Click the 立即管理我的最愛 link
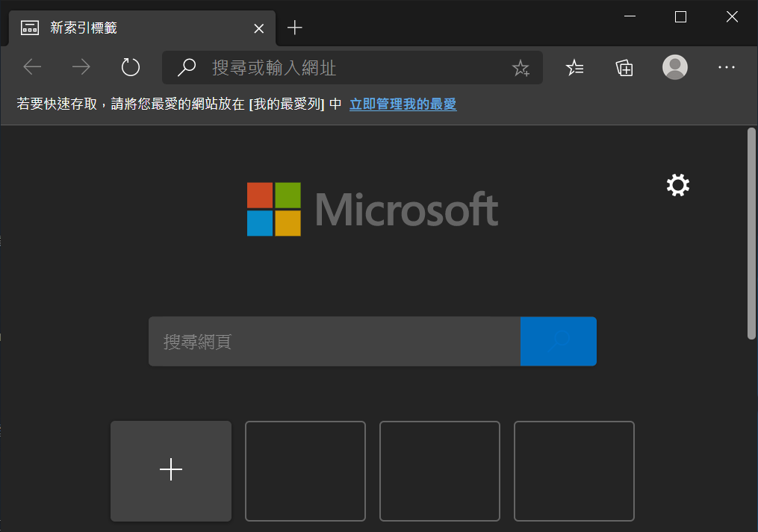Viewport: 758px width, 532px height. (403, 104)
